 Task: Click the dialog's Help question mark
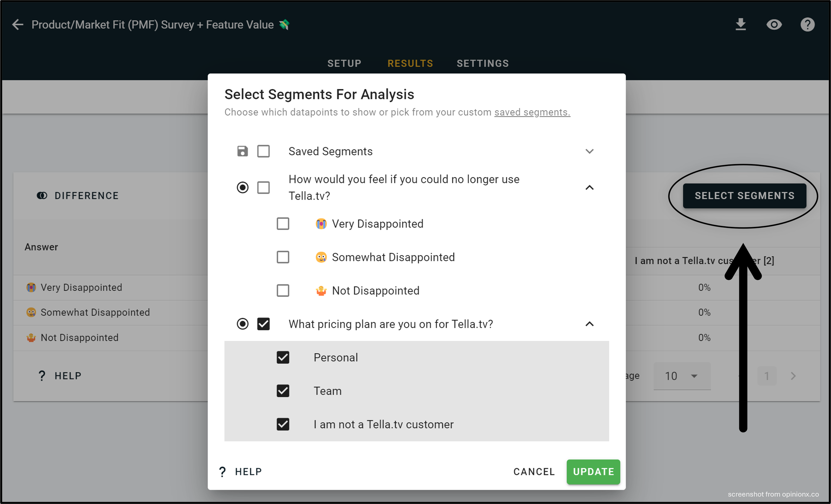click(x=222, y=472)
